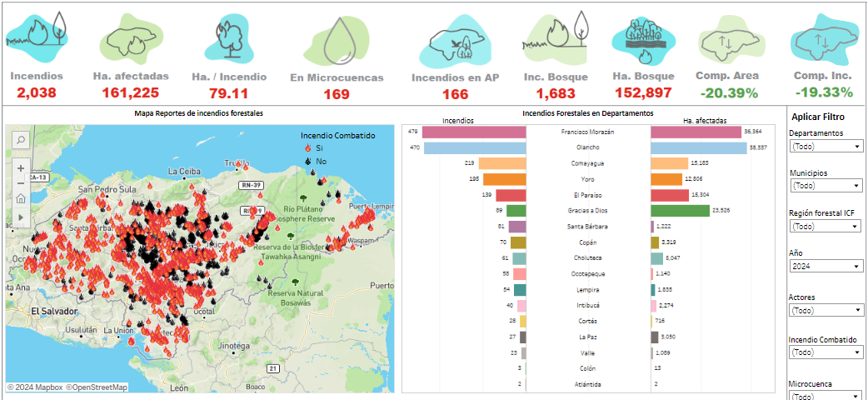Click the 'Ha. afectadas' chart column header
The image size is (868, 400).
click(x=705, y=120)
